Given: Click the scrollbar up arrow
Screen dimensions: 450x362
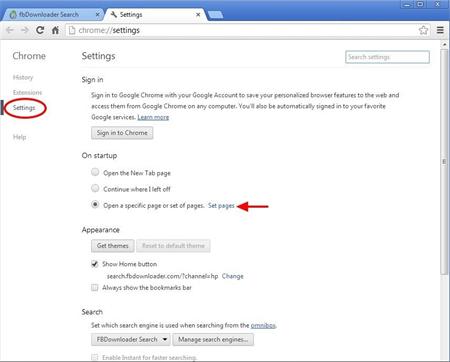Looking at the screenshot, I should point(444,44).
